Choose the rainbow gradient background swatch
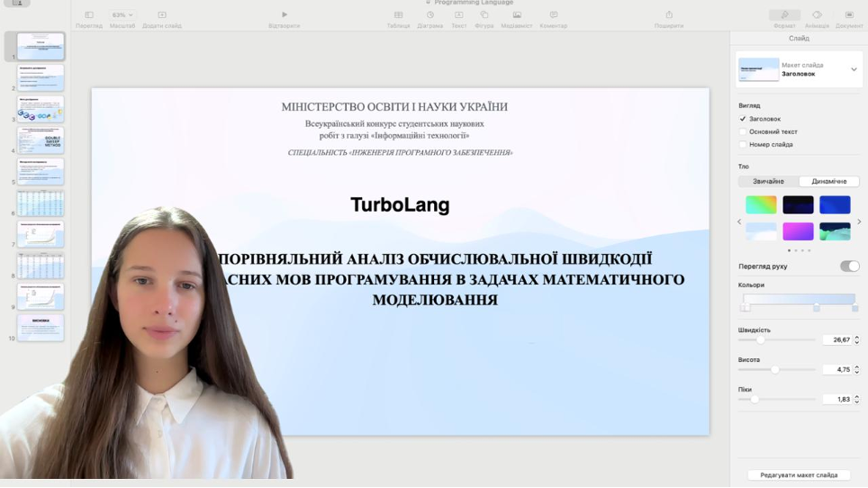 coord(761,204)
